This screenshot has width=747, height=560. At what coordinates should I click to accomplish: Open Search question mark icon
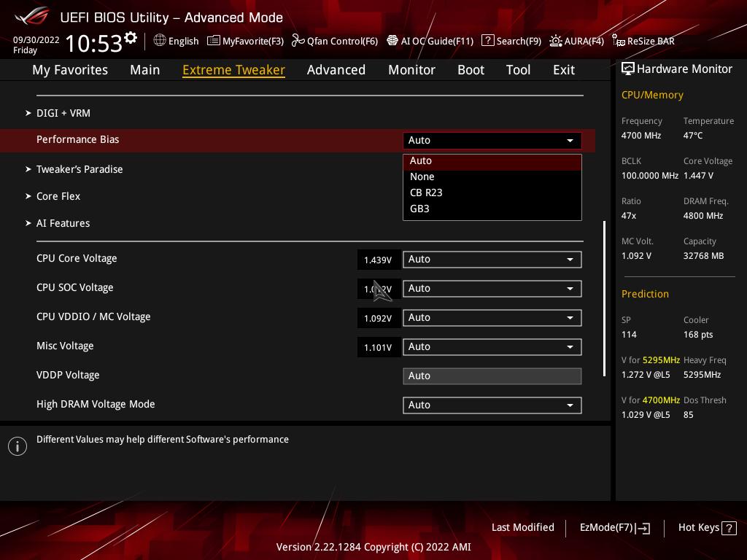pyautogui.click(x=487, y=41)
